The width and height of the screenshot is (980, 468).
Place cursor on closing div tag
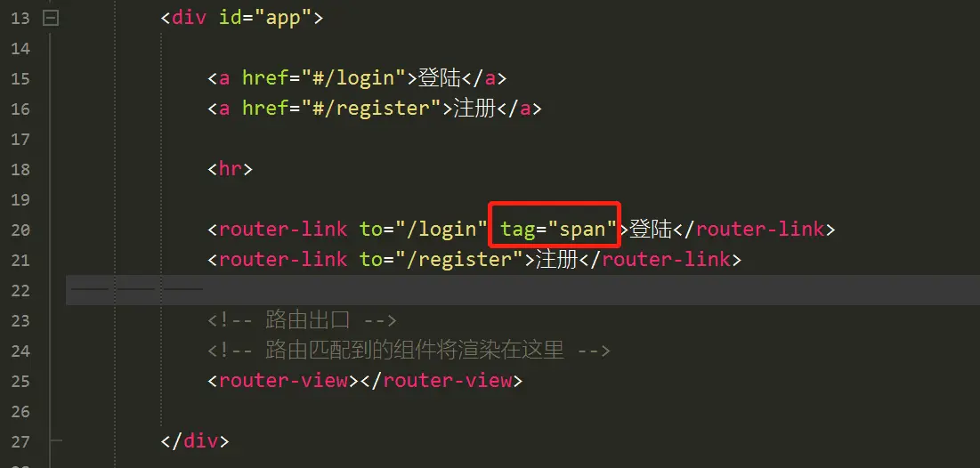pos(195,441)
